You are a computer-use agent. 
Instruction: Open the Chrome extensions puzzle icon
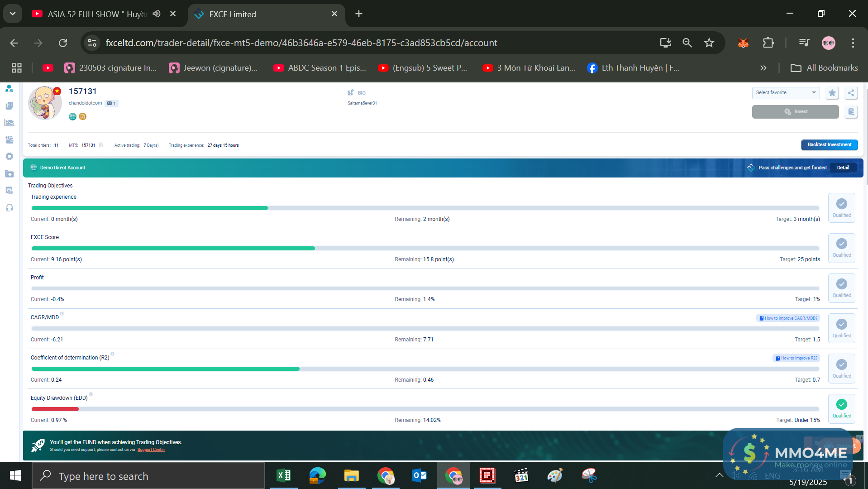pos(768,43)
